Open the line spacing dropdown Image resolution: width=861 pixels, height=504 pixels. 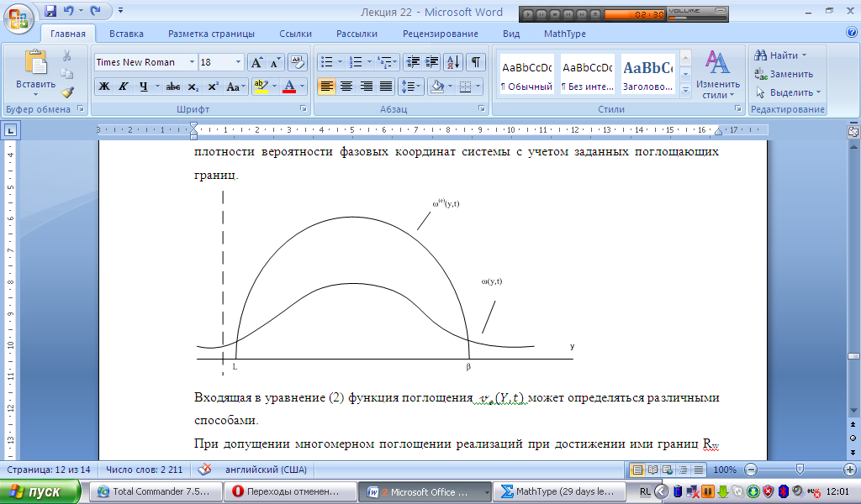410,87
